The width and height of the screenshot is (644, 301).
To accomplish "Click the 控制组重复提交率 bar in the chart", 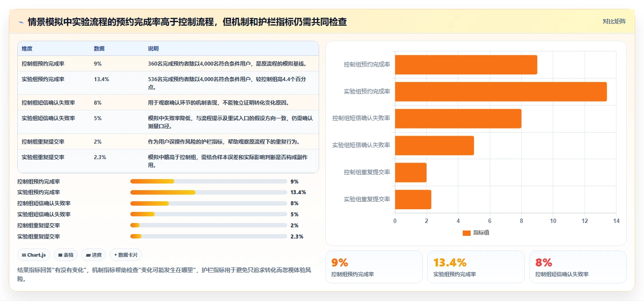I will tap(410, 172).
